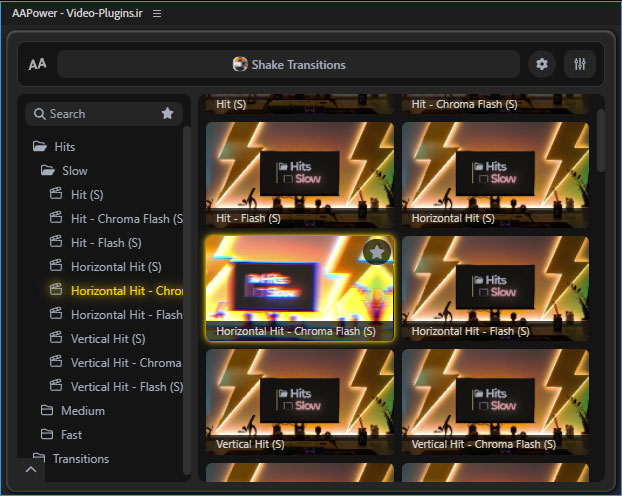Open the sliders adjustment panel icon
The height and width of the screenshot is (496, 622).
580,65
